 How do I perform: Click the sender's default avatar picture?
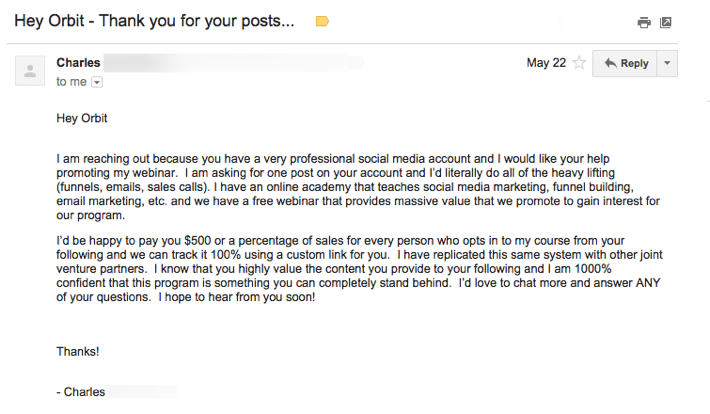(30, 71)
